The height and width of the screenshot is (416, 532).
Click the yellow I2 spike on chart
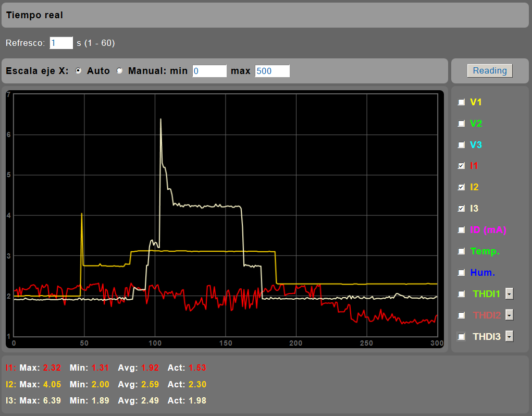point(82,214)
